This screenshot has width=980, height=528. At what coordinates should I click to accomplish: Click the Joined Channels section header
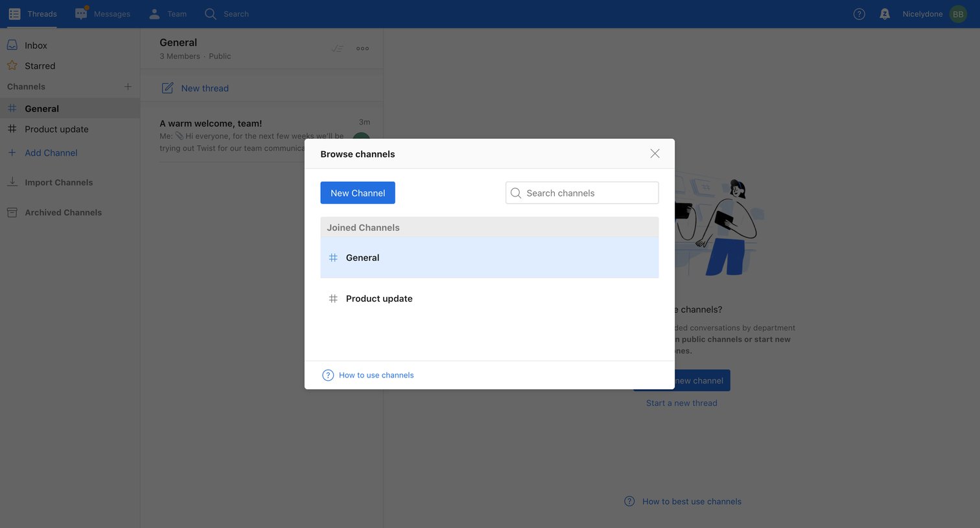tap(489, 227)
